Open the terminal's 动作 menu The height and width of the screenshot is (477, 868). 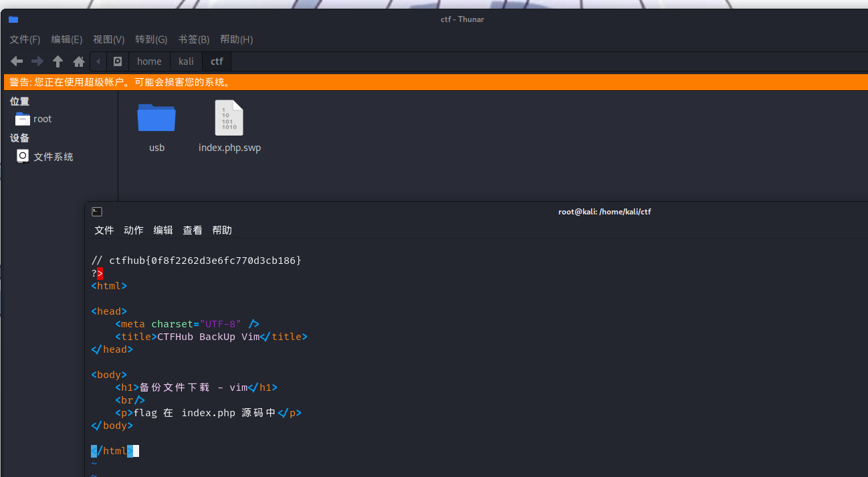(x=134, y=230)
